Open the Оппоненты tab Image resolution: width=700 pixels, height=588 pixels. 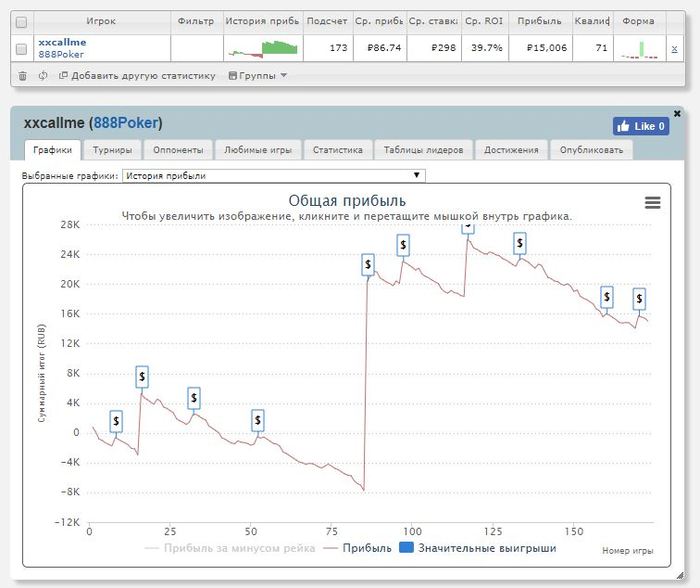tap(178, 150)
